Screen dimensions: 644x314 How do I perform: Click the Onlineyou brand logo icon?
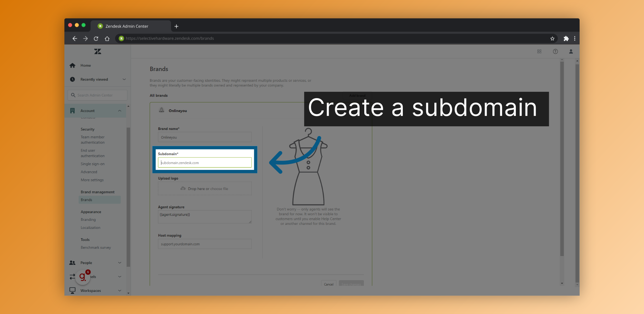(162, 110)
